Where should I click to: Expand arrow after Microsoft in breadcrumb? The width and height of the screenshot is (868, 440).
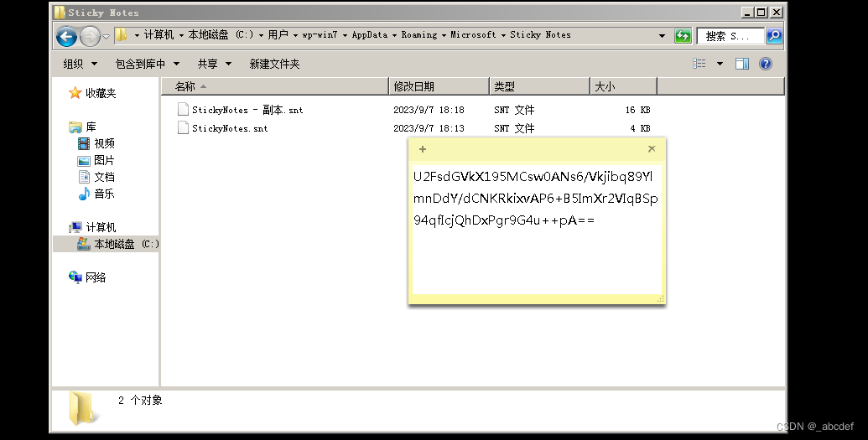pos(503,35)
